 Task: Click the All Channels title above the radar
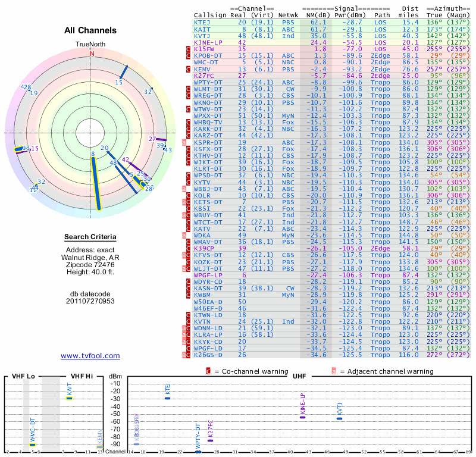click(90, 30)
